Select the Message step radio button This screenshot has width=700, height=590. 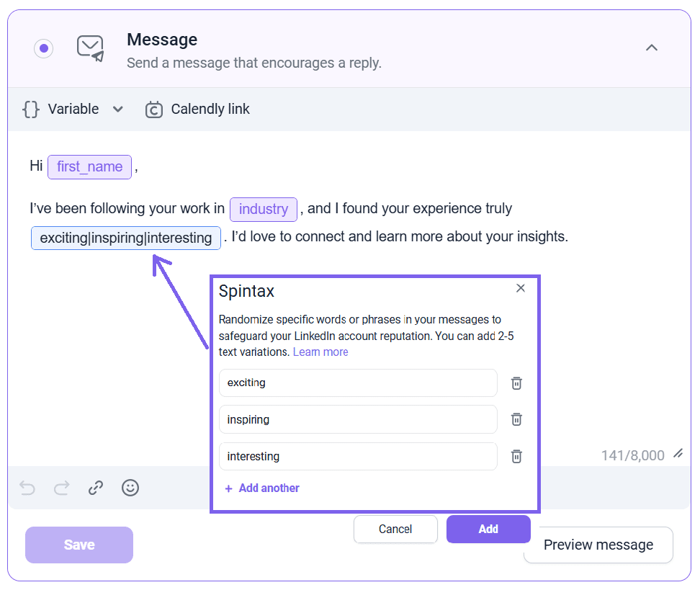44,48
